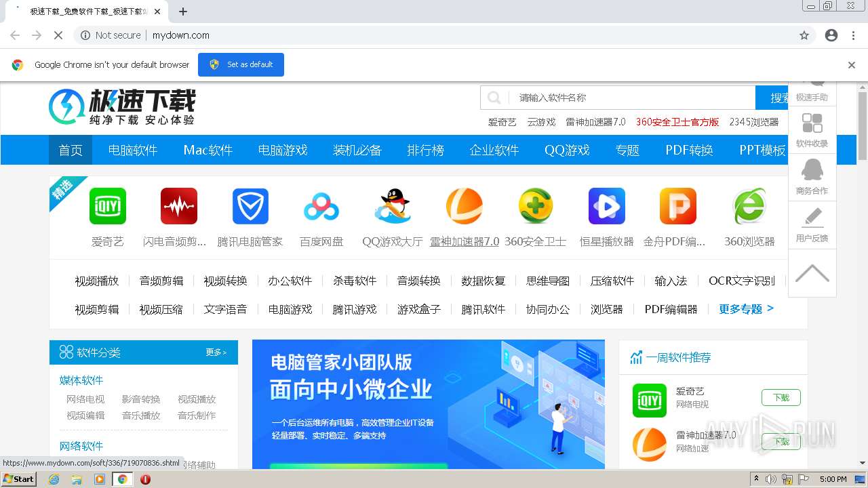Select the Mac软件 navigation tab
The height and width of the screenshot is (488, 868).
tap(208, 150)
